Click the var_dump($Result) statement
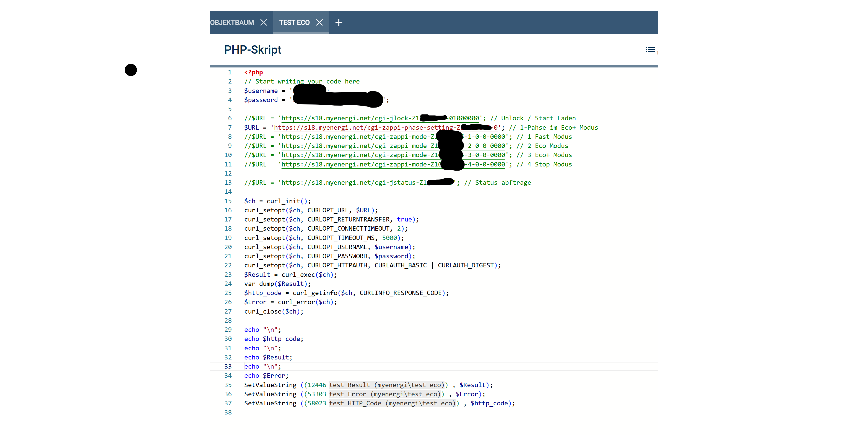This screenshot has height=446, width=868. click(277, 284)
